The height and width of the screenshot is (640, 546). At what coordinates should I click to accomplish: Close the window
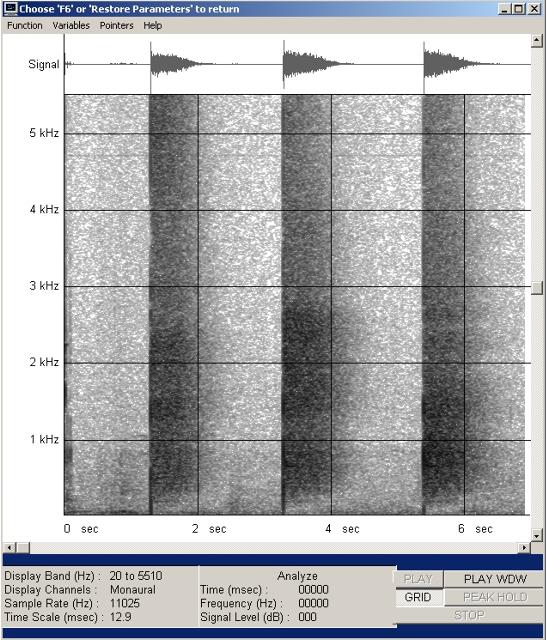pos(534,9)
